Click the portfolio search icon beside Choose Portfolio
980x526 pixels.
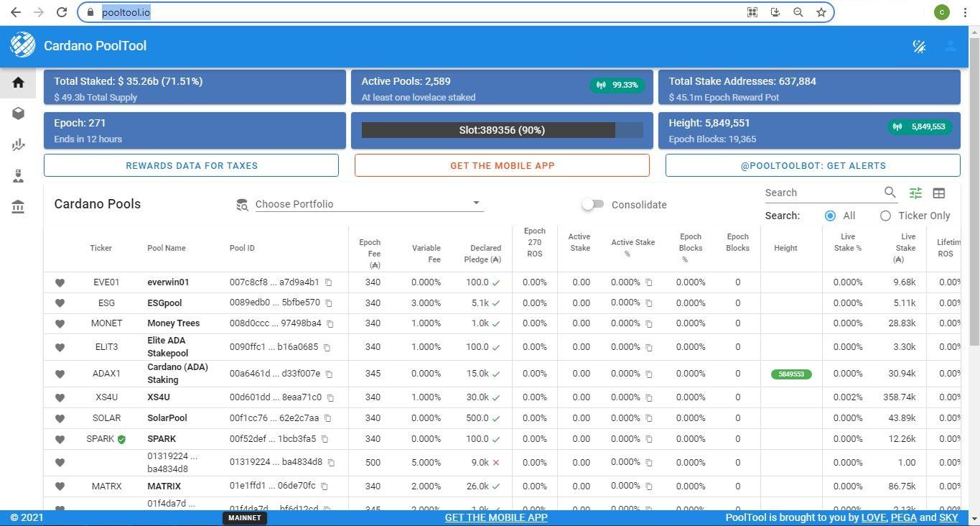coord(242,205)
